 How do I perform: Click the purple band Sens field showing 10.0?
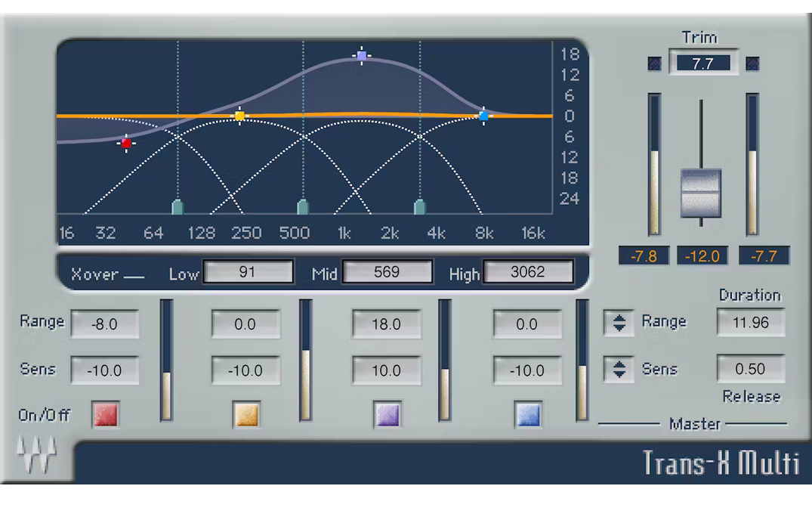[x=387, y=370]
